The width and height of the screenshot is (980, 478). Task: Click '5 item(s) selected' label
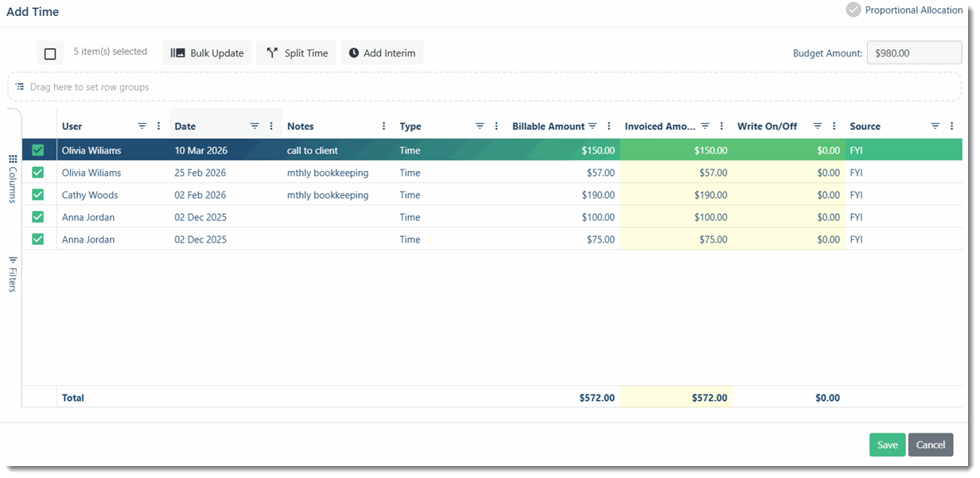tap(111, 52)
